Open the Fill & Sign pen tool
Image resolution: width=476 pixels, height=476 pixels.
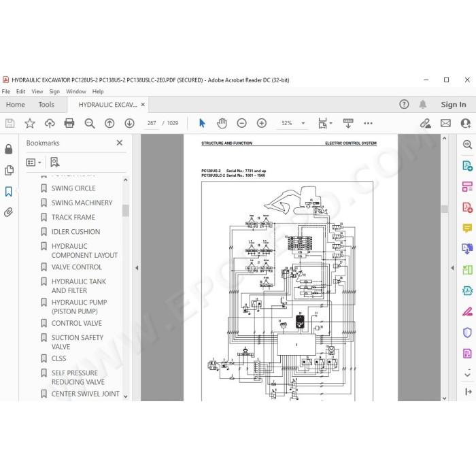(467, 311)
